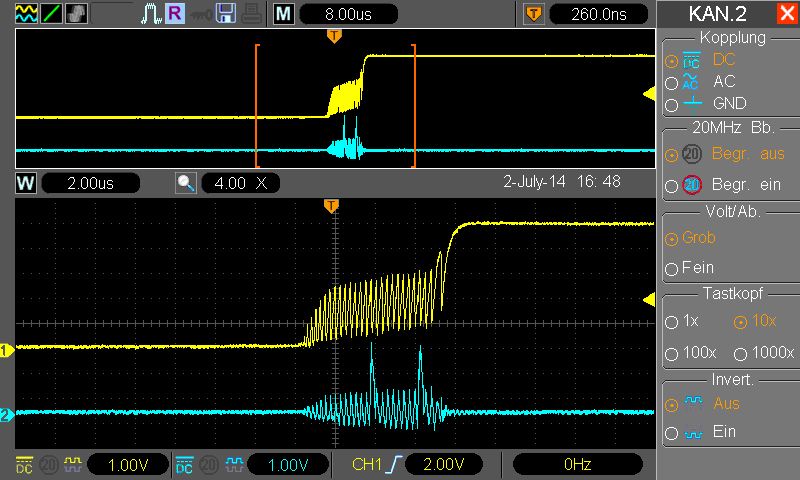Click the channel 1 ground marker
Viewport: 800px width, 480px height.
pyautogui.click(x=7, y=350)
